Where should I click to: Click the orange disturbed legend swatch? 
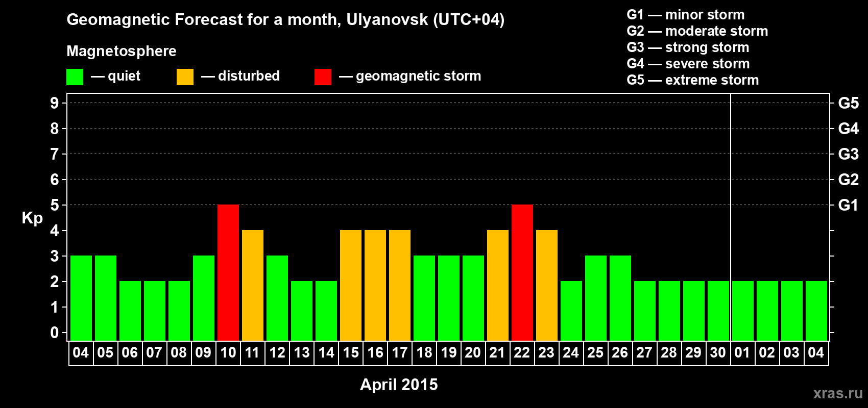pyautogui.click(x=185, y=77)
